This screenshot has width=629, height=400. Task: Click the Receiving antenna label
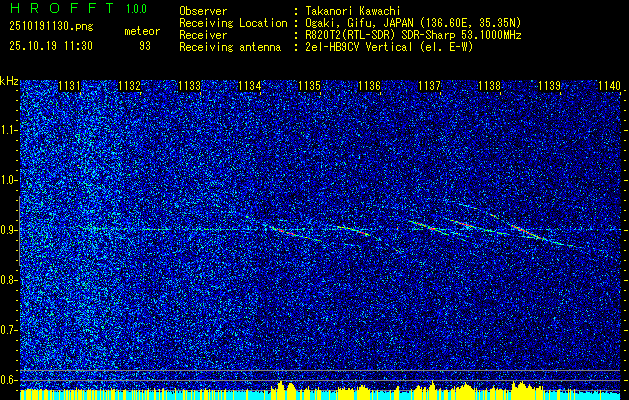click(x=230, y=47)
